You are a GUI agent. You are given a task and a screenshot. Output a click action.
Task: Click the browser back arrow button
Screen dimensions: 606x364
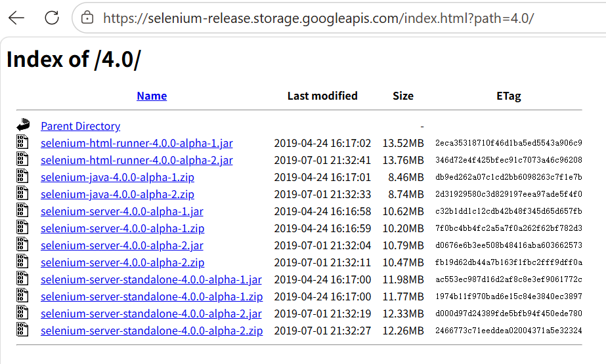[16, 18]
